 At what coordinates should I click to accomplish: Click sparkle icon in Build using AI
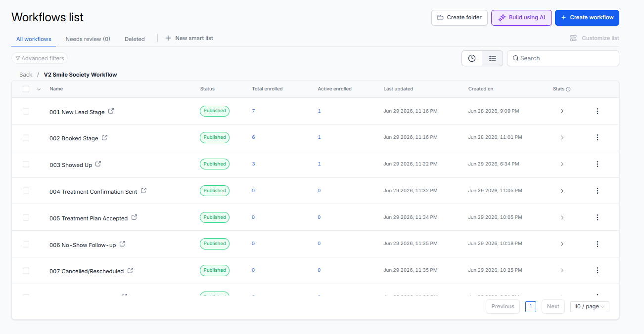[x=502, y=18]
